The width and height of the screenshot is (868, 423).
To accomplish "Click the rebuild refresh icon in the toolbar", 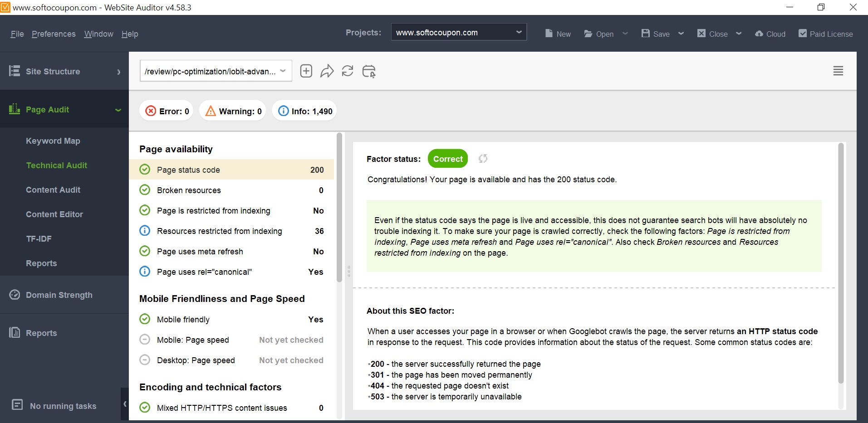I will pos(348,71).
